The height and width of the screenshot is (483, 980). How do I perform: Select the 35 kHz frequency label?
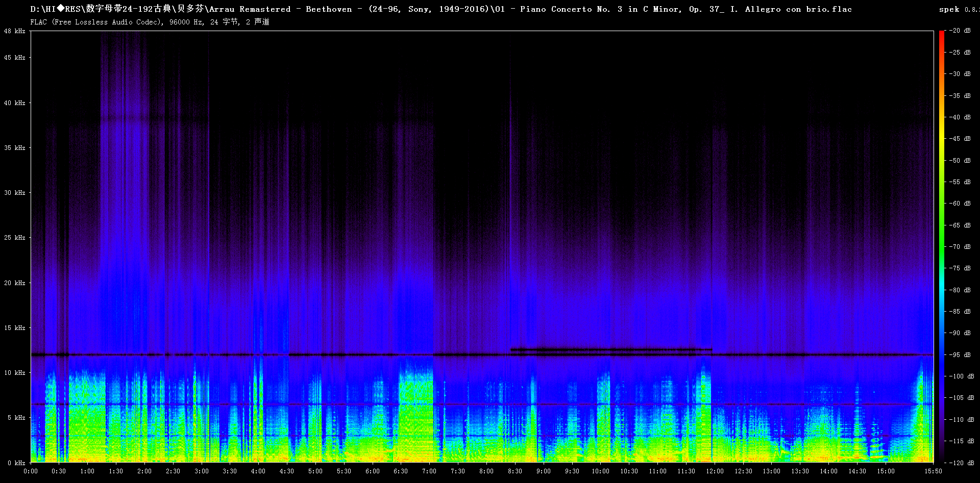click(15, 148)
